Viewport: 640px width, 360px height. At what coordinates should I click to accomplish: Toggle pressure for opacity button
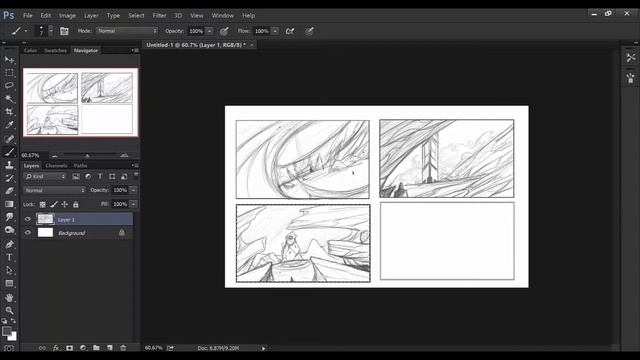[224, 31]
